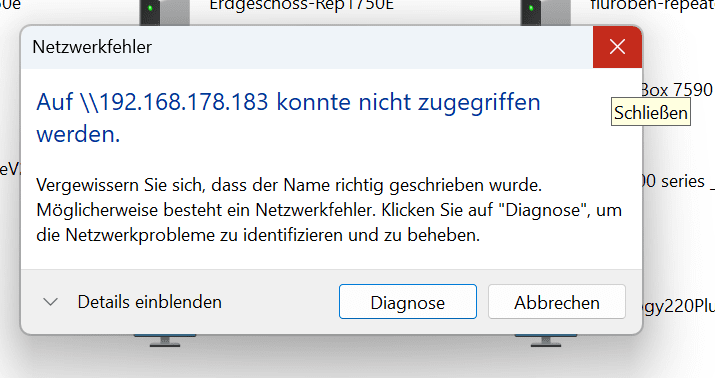Click the blue error heading with 192.168.178.183
The image size is (715, 378).
(288, 118)
